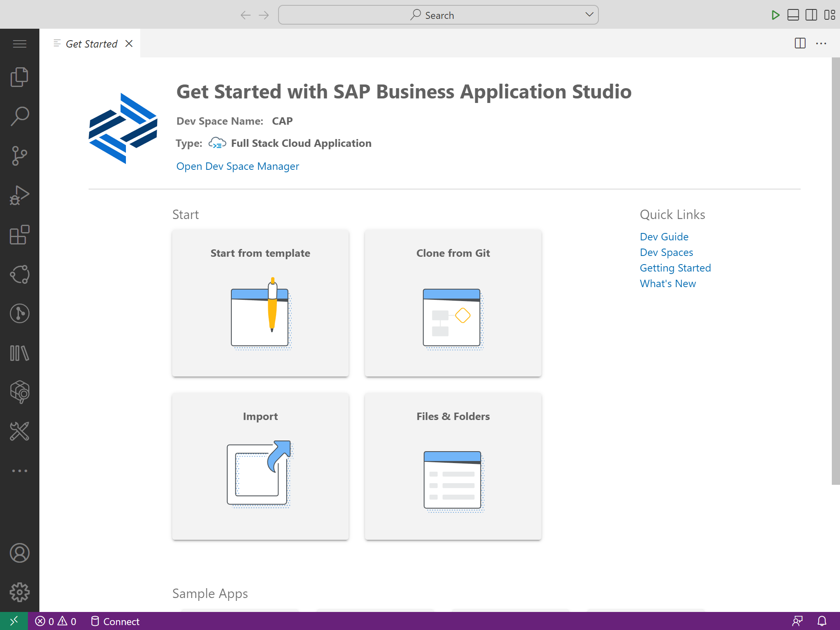Open the Import card
Image resolution: width=840 pixels, height=630 pixels.
pos(260,466)
